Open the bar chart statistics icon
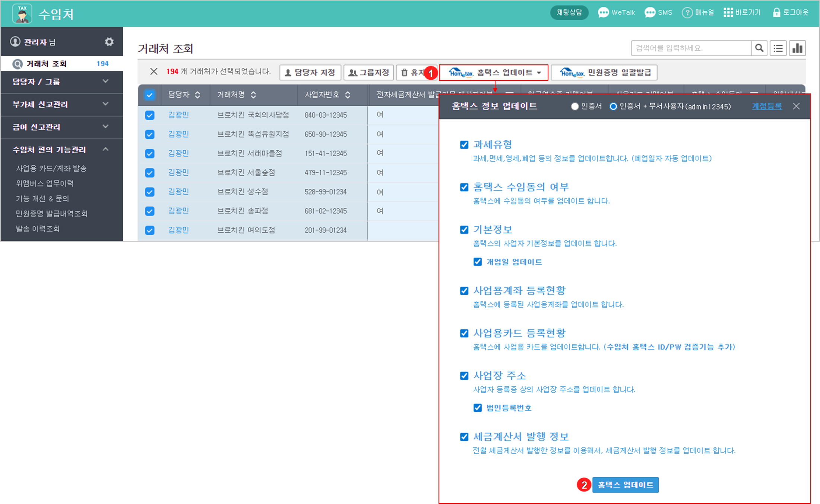Image resolution: width=820 pixels, height=504 pixels. pos(797,48)
